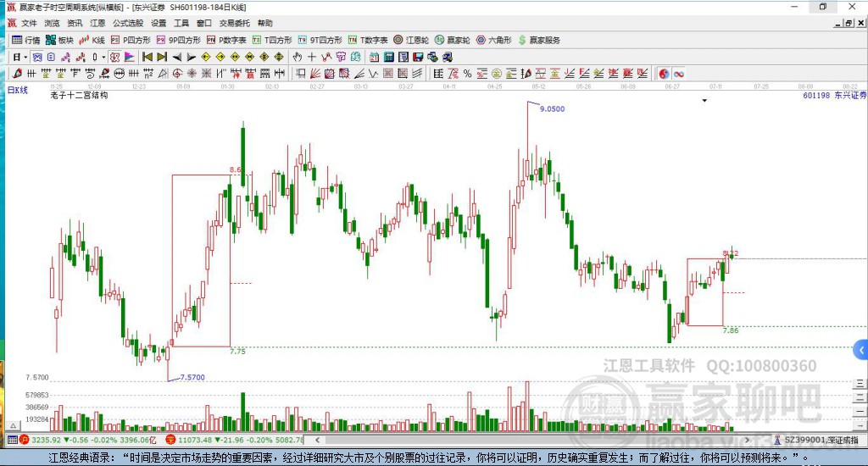The height and width of the screenshot is (466, 868).
Task: Open the 公式选股 menu
Action: coord(128,23)
